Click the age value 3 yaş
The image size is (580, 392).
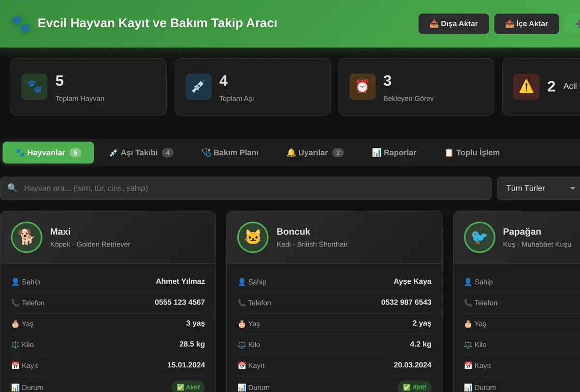click(195, 323)
